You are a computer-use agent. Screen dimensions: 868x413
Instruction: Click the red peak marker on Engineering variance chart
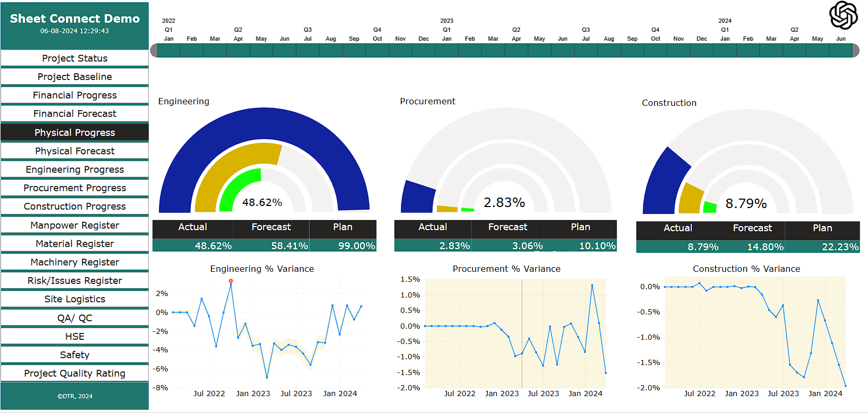231,281
